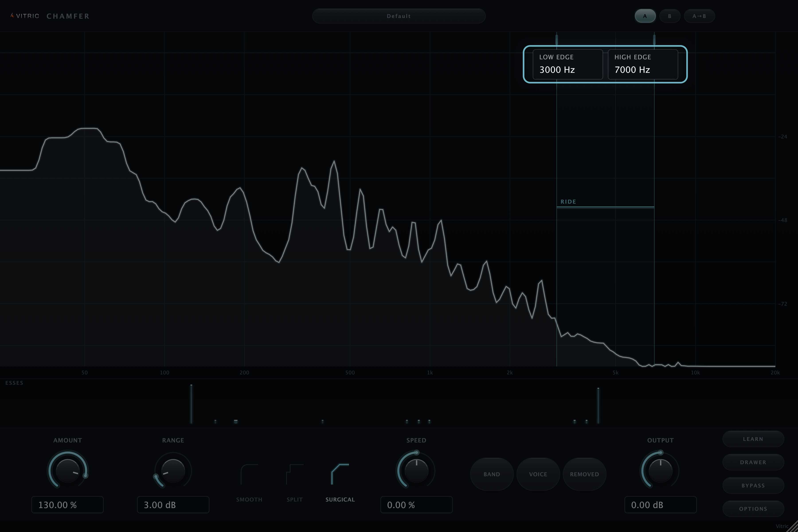Viewport: 798px width, 532px height.
Task: Click the OUTPUT knob
Action: (x=660, y=471)
